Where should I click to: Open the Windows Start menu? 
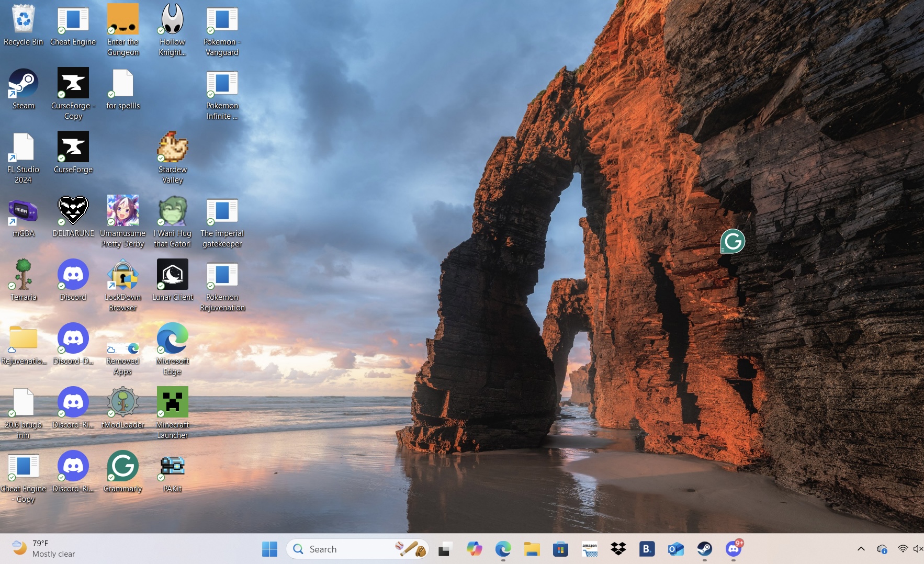click(x=269, y=549)
